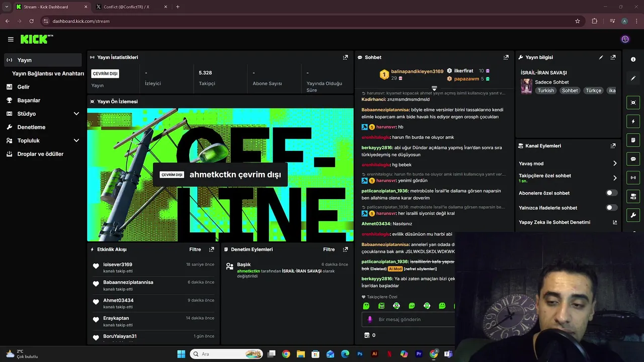Pop out the Sohbet chat panel

(506, 57)
